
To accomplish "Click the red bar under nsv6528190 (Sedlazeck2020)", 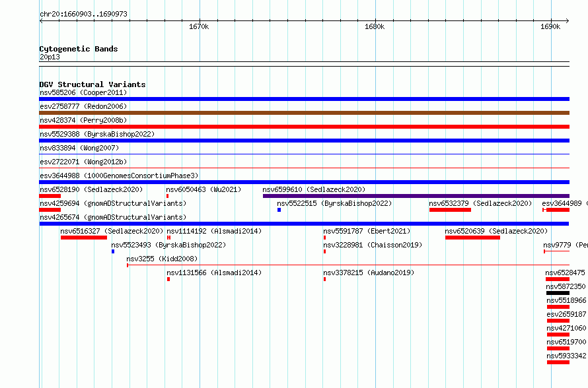I will click(x=50, y=196).
